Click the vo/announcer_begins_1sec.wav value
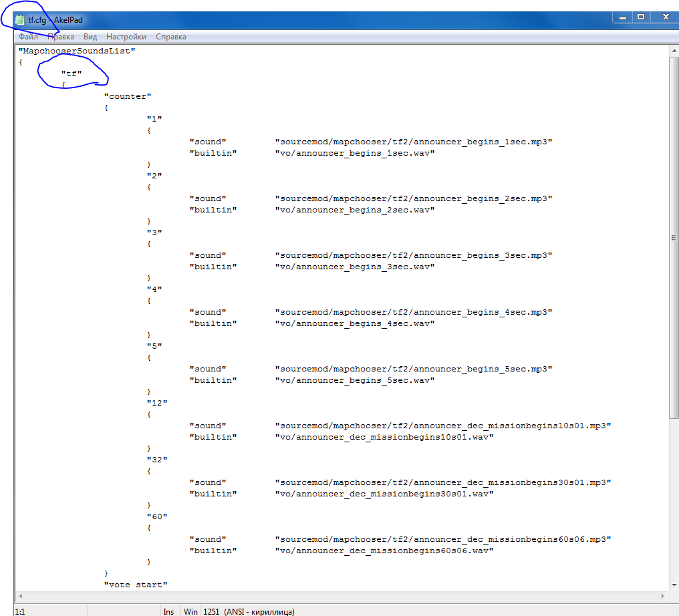The image size is (679, 616). pyautogui.click(x=355, y=153)
